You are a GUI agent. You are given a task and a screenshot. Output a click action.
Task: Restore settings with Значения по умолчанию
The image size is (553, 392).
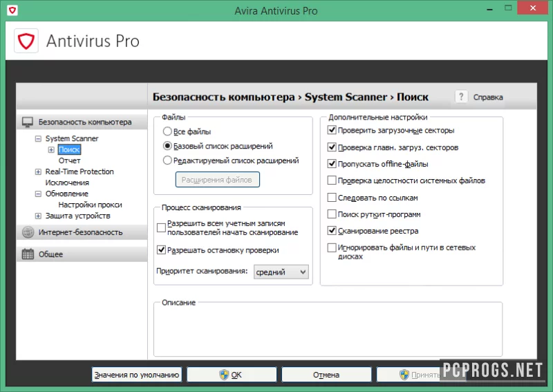coord(137,375)
